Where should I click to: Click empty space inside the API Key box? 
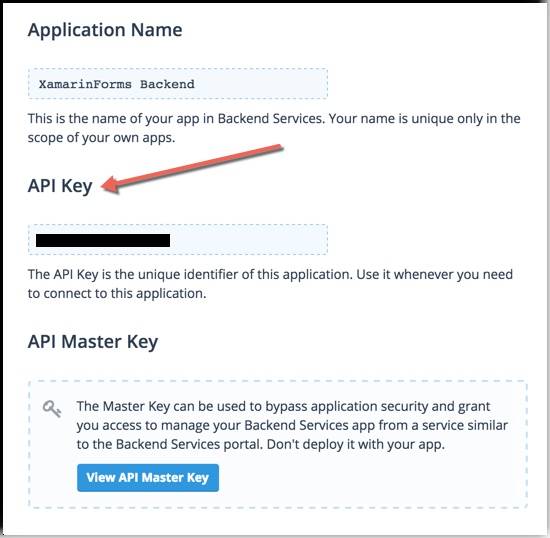click(249, 240)
